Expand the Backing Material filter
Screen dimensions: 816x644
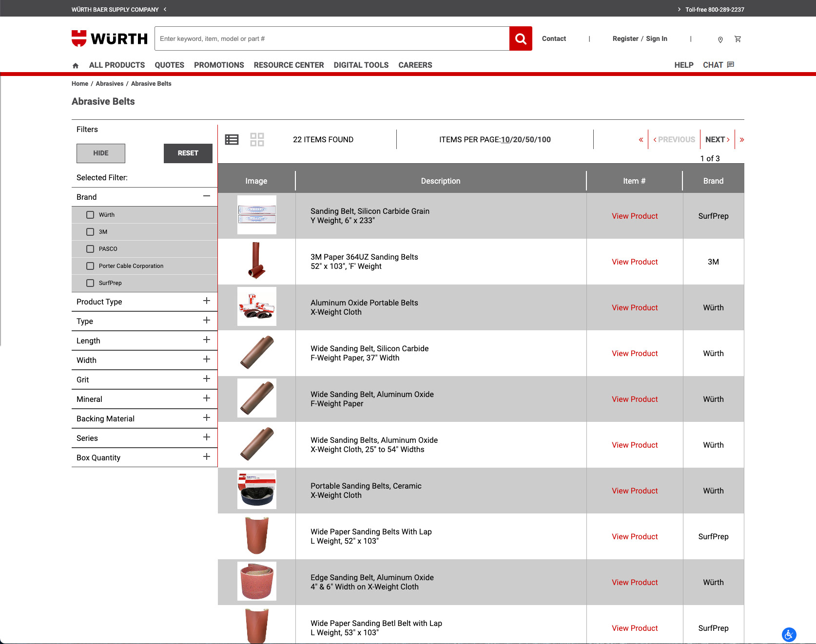(207, 418)
